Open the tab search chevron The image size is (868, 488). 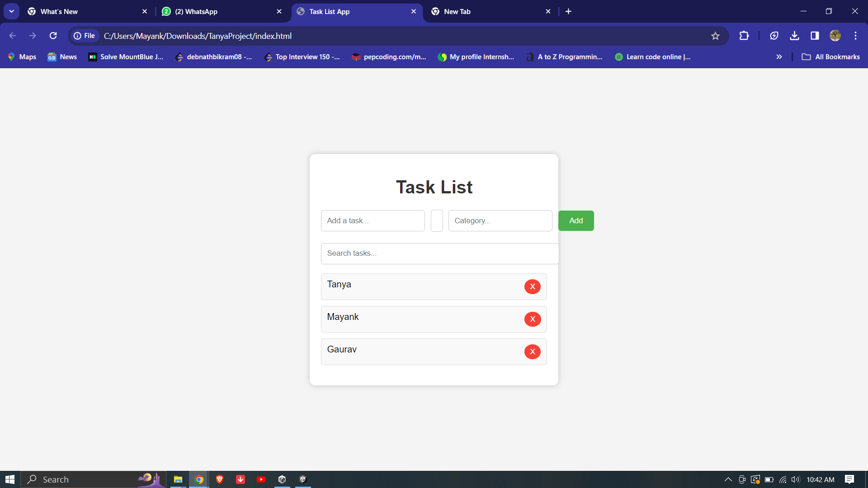[x=11, y=11]
